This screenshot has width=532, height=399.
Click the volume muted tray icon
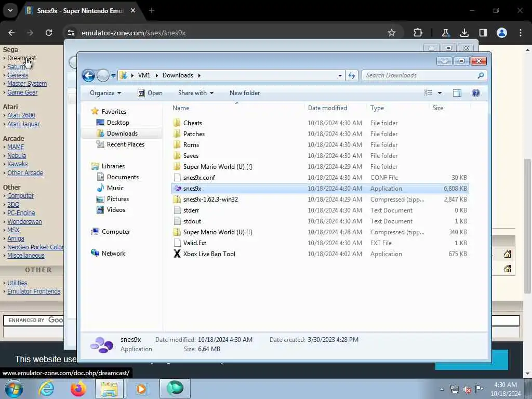coord(467,390)
